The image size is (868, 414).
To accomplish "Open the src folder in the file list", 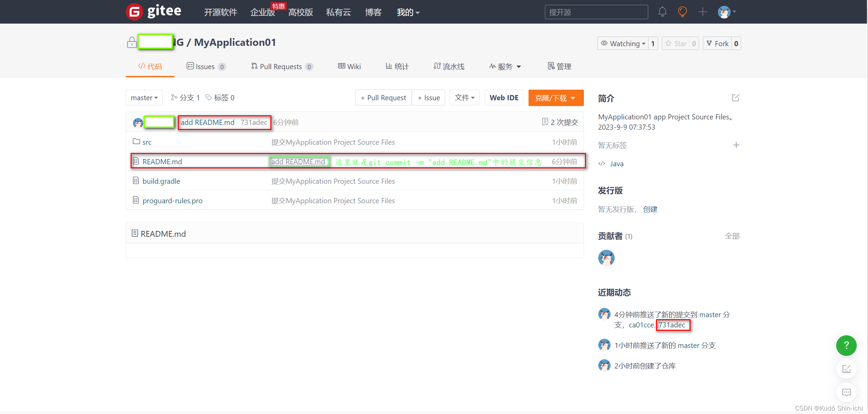I will [147, 142].
